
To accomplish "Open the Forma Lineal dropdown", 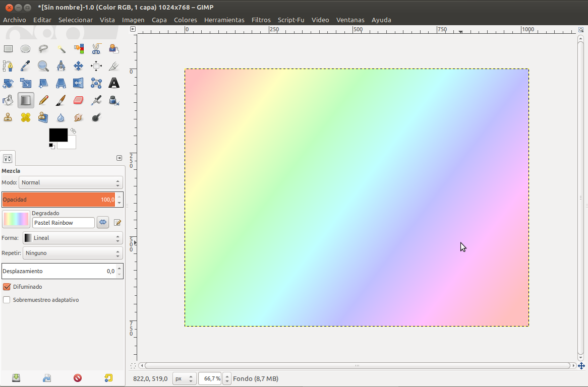I will (x=73, y=238).
